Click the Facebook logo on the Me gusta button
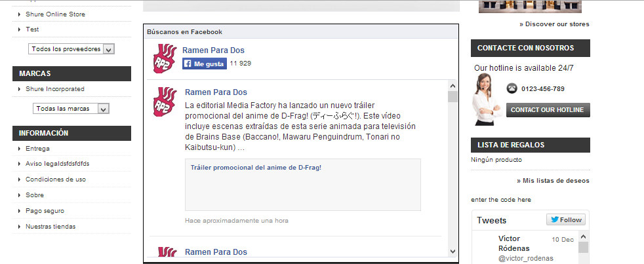This screenshot has height=264, width=644. coord(188,64)
